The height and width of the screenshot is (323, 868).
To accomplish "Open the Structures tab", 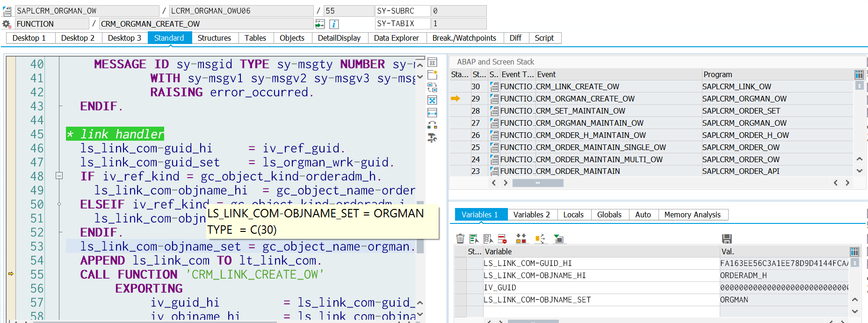I will (x=214, y=38).
